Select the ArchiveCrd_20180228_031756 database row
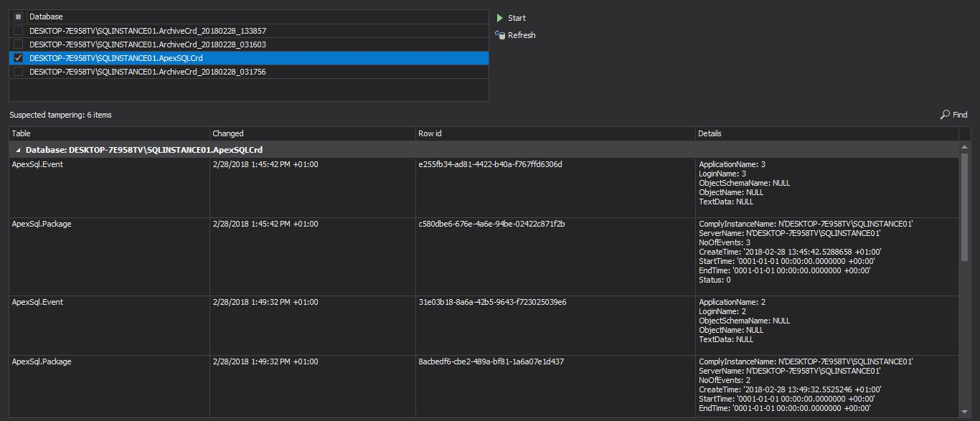The height and width of the screenshot is (421, 980). tap(249, 72)
